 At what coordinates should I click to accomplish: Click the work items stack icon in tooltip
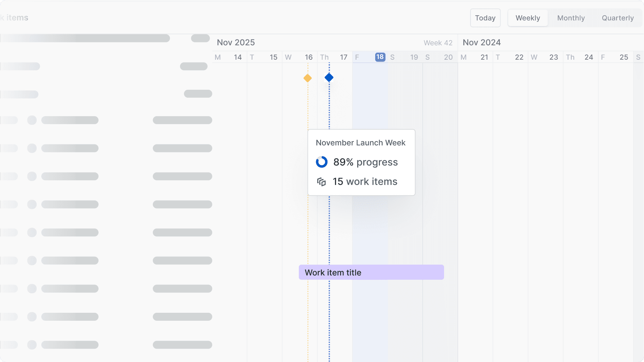(x=322, y=181)
